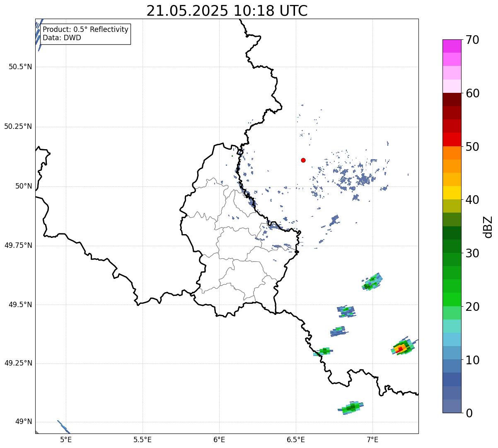Screen dimensions: 498x448
Task: Click the dBZ colorbar axis label
Action: [488, 227]
